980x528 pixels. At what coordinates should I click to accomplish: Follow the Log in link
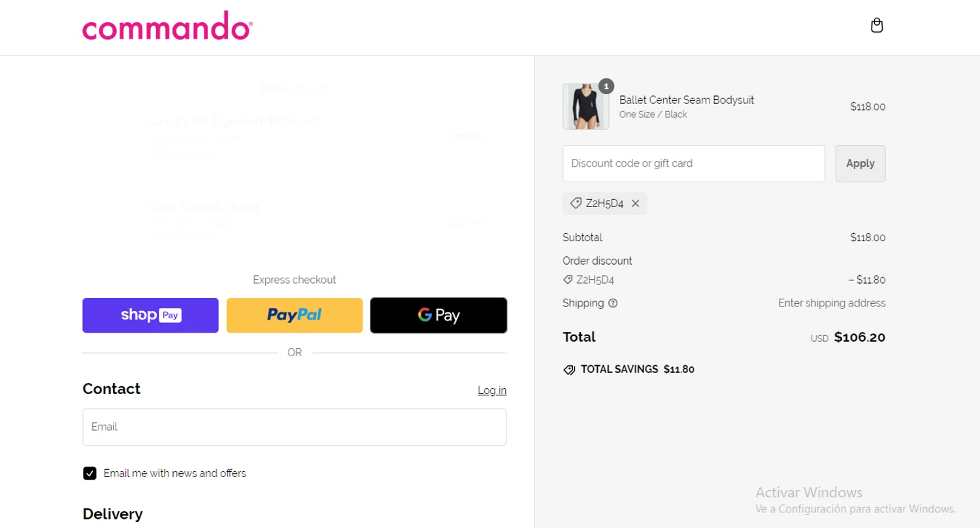click(491, 391)
